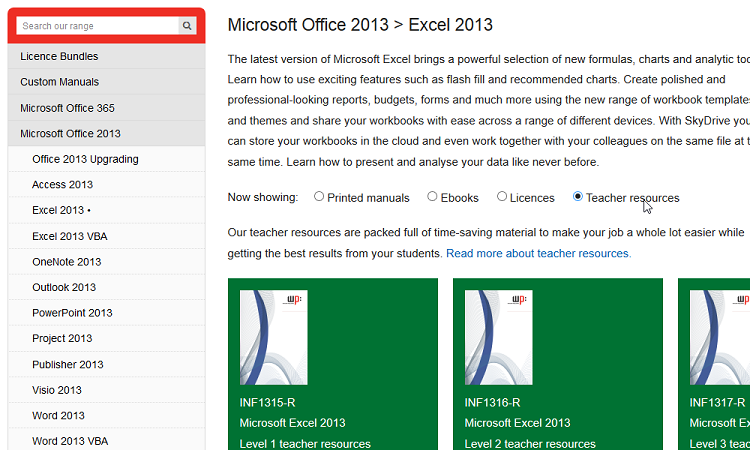Viewport: 750px width, 450px height.
Task: Open the Custom Manuals menu item
Action: click(x=107, y=82)
